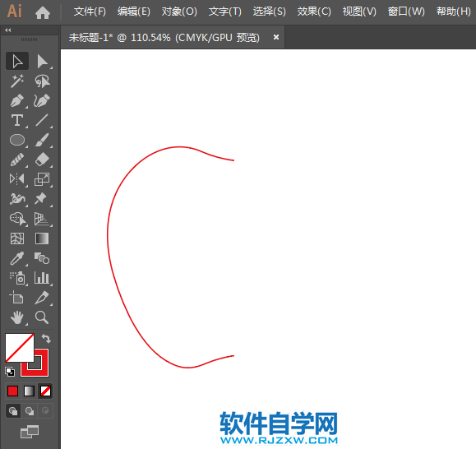The height and width of the screenshot is (449, 476).
Task: Select the Gradient tool
Action: click(x=42, y=238)
